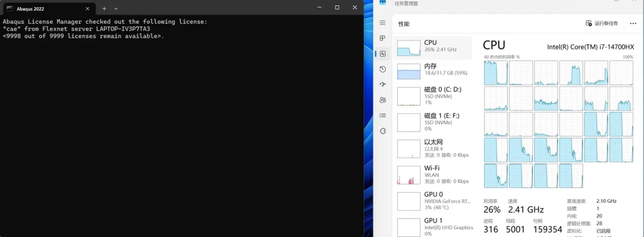
Task: Open the Processes page in Task Manager
Action: (x=382, y=38)
